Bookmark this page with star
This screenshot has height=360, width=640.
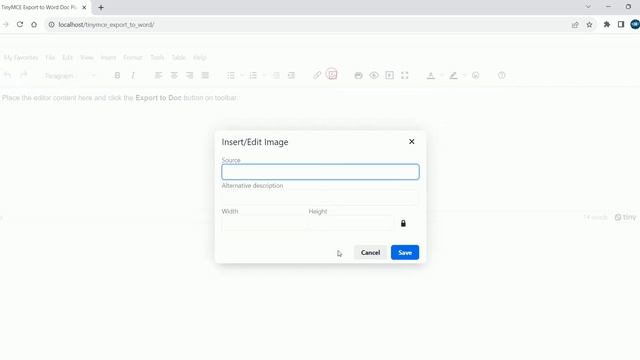click(589, 24)
